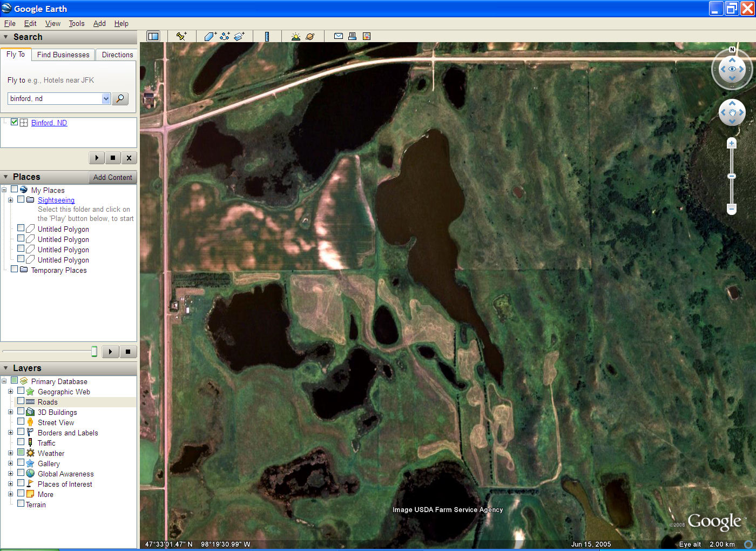The width and height of the screenshot is (756, 551).
Task: Click the Traffic light layer icon
Action: [x=30, y=442]
